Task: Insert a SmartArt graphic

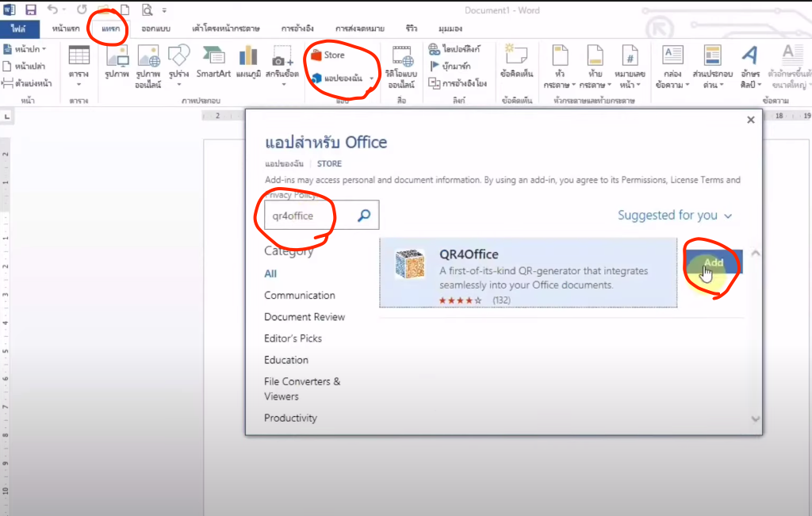Action: pos(213,62)
